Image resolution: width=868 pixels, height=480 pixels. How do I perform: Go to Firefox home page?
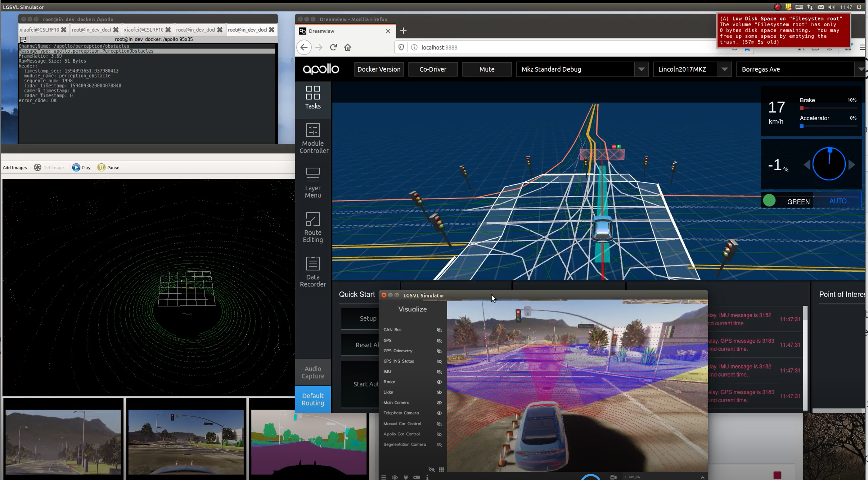coord(347,47)
